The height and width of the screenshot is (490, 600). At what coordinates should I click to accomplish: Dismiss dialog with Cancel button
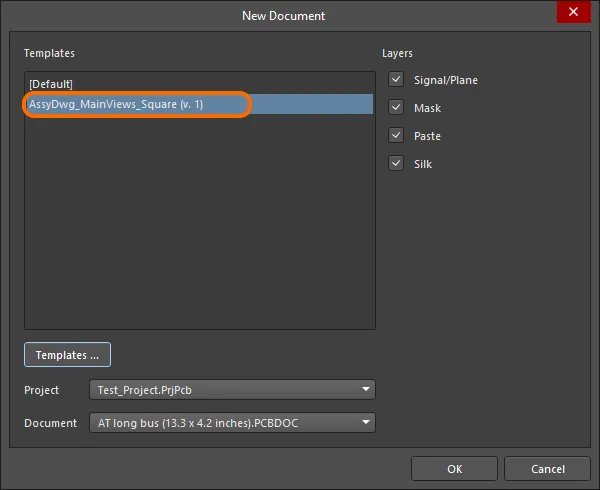(547, 469)
